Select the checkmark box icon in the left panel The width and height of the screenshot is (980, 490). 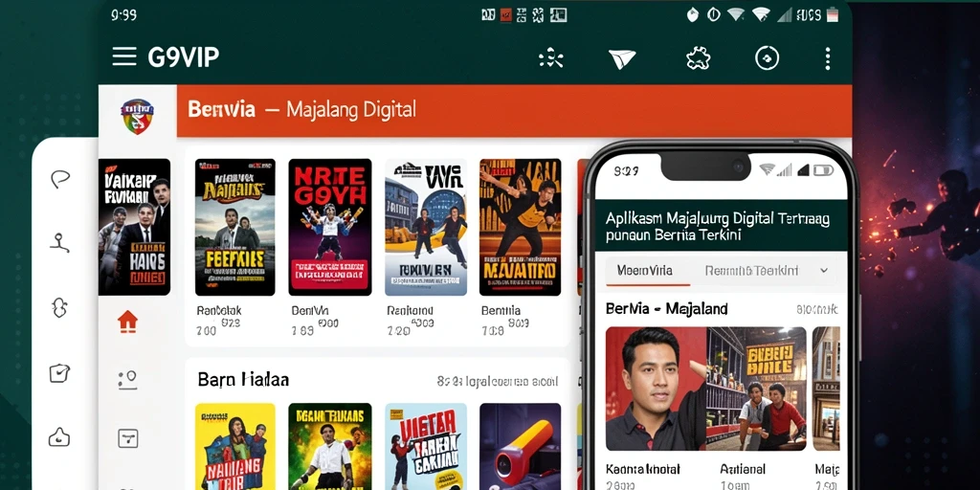coord(59,373)
